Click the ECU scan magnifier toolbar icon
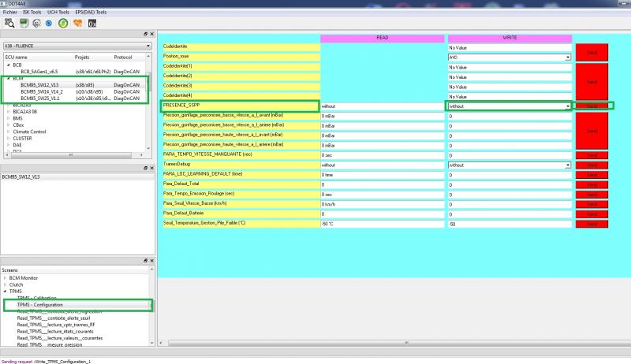This screenshot has height=364, width=631. pos(9,24)
